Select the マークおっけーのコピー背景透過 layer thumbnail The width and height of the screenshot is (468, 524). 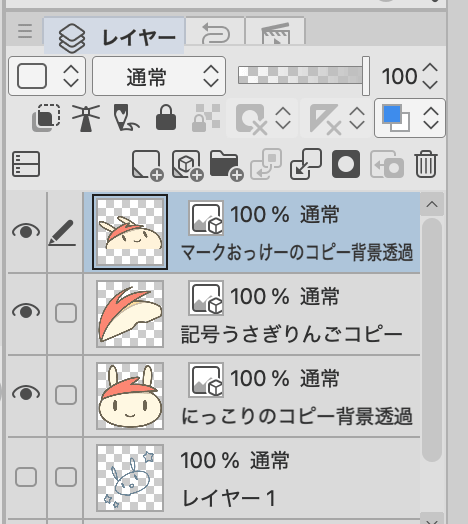click(x=130, y=232)
